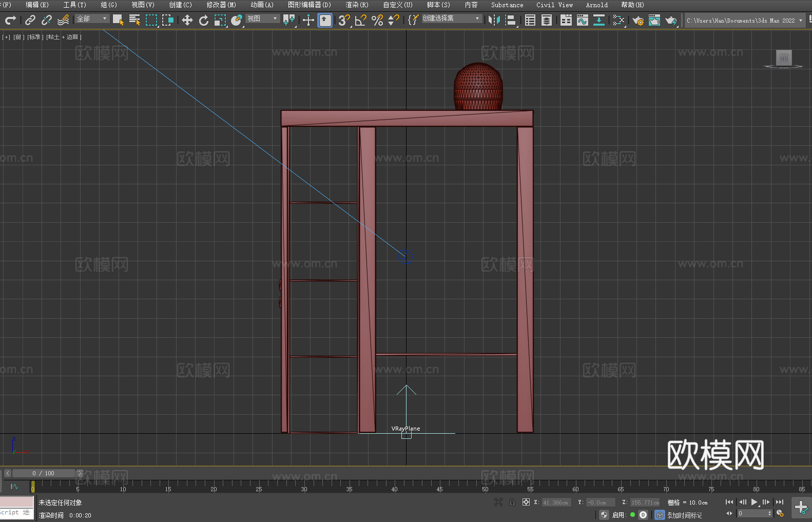Image resolution: width=812 pixels, height=522 pixels.
Task: Select the Bind to Space Warp tool
Action: [x=63, y=20]
